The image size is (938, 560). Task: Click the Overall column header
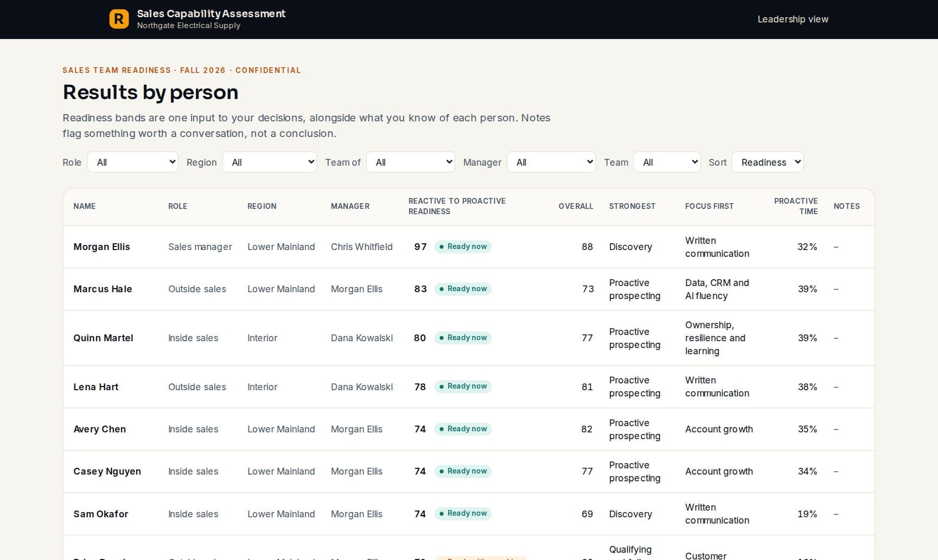click(x=576, y=206)
